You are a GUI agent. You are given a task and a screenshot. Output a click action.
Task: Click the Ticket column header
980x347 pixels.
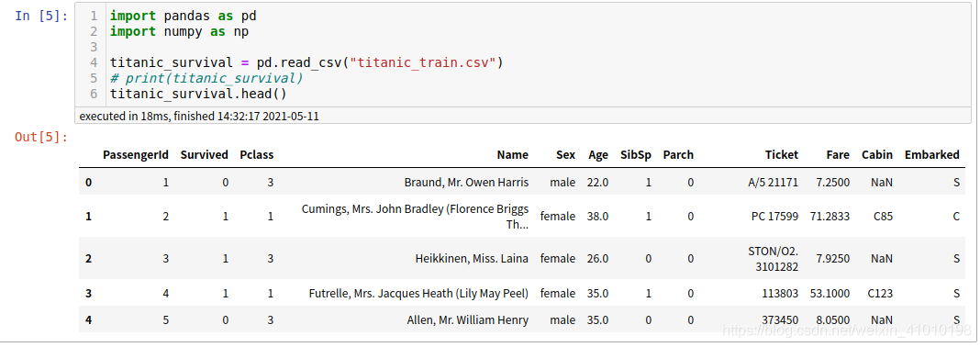pyautogui.click(x=782, y=155)
